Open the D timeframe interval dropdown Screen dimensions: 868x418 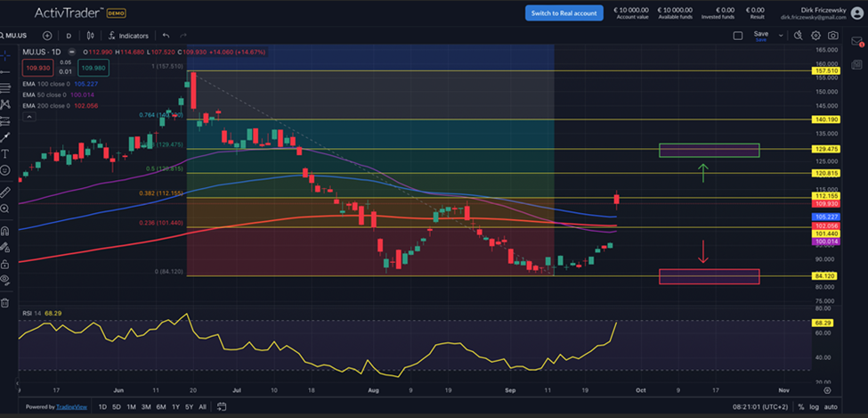click(x=69, y=36)
